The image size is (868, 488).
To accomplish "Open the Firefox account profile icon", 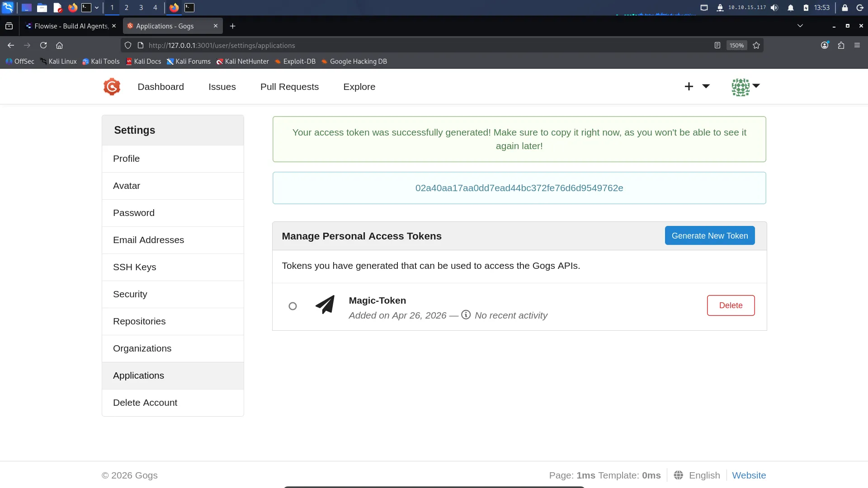I will coord(825,45).
